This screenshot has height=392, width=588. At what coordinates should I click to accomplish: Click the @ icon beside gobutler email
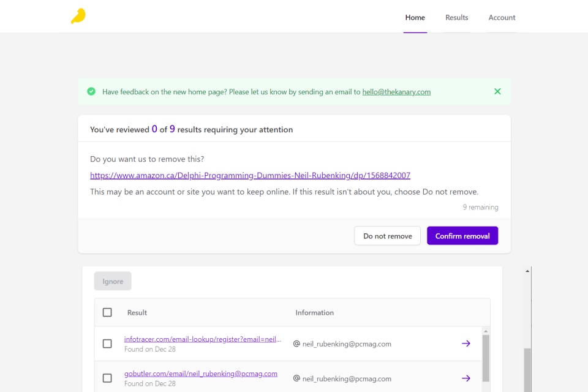296,378
